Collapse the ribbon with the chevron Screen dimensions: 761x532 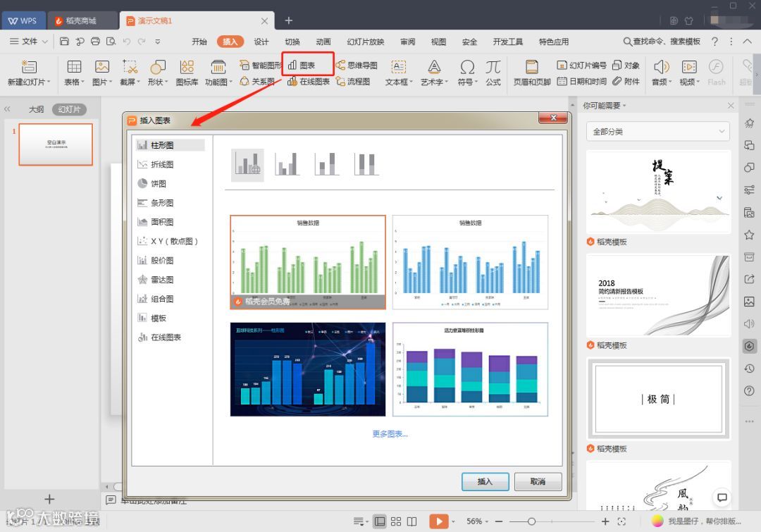point(748,42)
